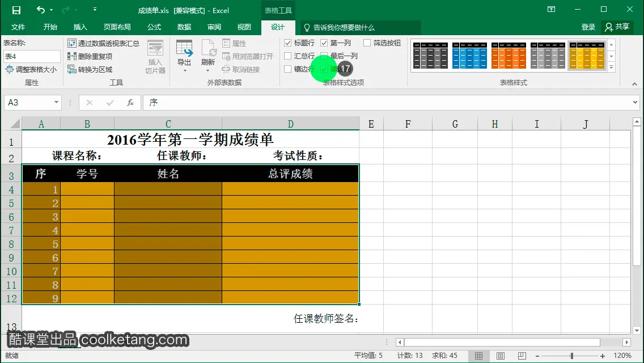Click Remove Duplicates (删除重复项)
The width and height of the screenshot is (644, 363).
[90, 56]
